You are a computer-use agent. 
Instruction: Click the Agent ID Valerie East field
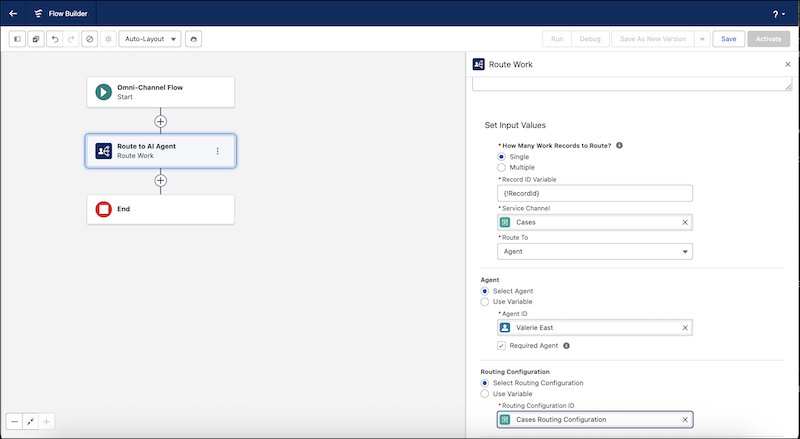click(x=595, y=328)
